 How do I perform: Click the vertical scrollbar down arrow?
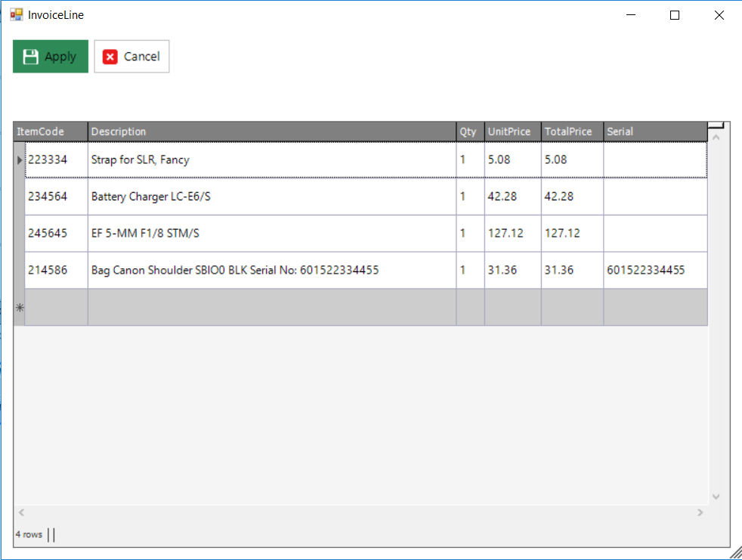coord(716,497)
